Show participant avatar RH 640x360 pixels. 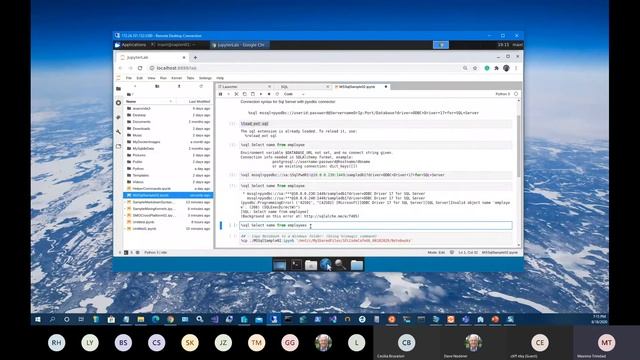tap(56, 342)
